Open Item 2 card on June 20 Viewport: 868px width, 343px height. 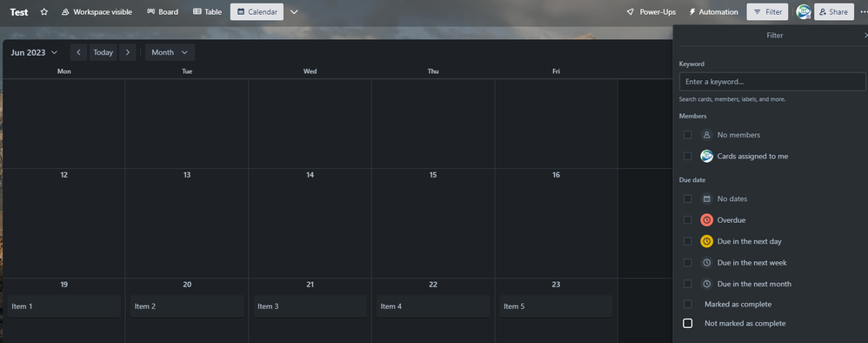pyautogui.click(x=187, y=306)
